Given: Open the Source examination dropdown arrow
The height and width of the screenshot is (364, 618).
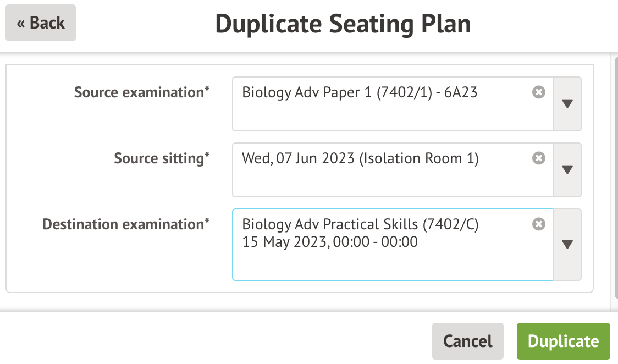Looking at the screenshot, I should 567,103.
